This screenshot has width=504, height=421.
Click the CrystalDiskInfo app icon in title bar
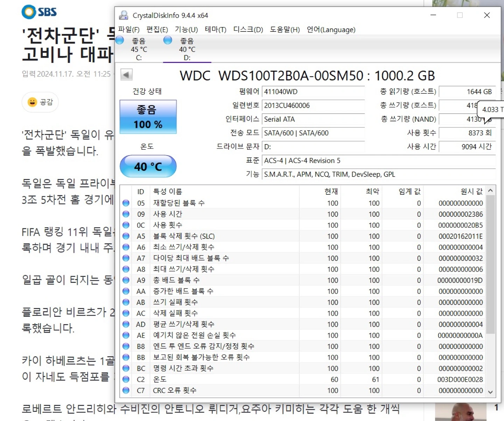(x=123, y=15)
